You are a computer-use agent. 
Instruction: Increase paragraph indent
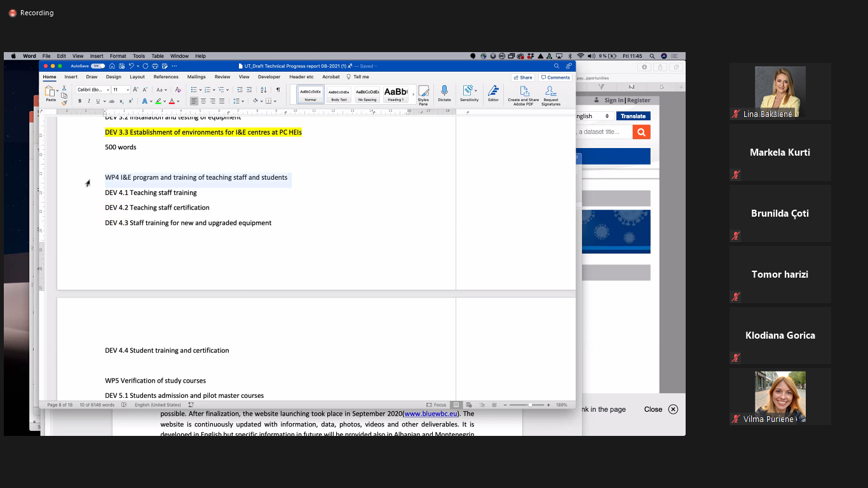(249, 90)
